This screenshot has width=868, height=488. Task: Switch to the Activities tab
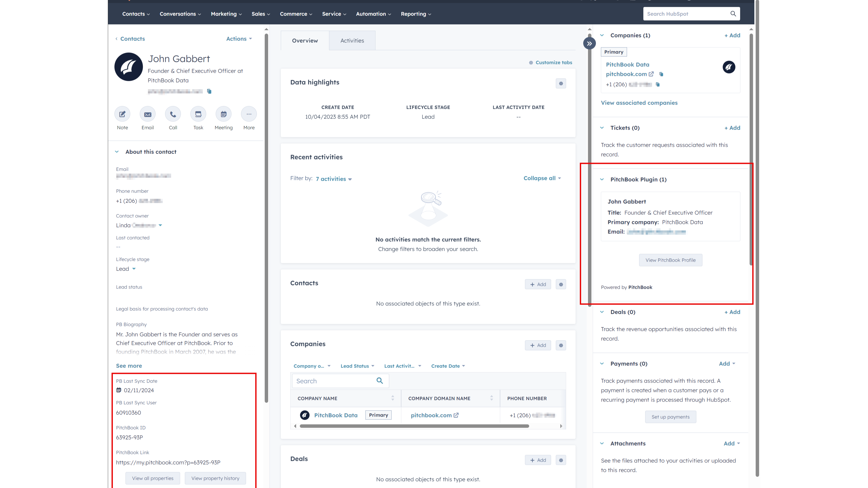click(x=352, y=40)
